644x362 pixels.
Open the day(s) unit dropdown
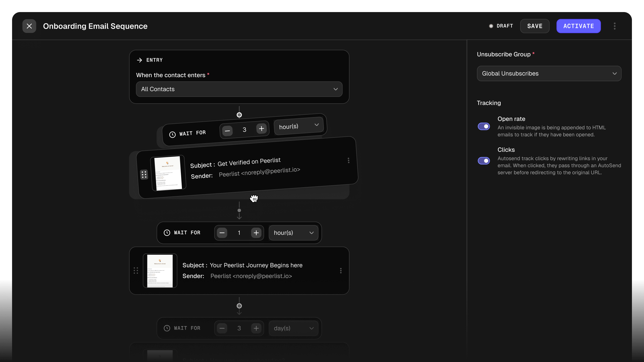(293, 328)
